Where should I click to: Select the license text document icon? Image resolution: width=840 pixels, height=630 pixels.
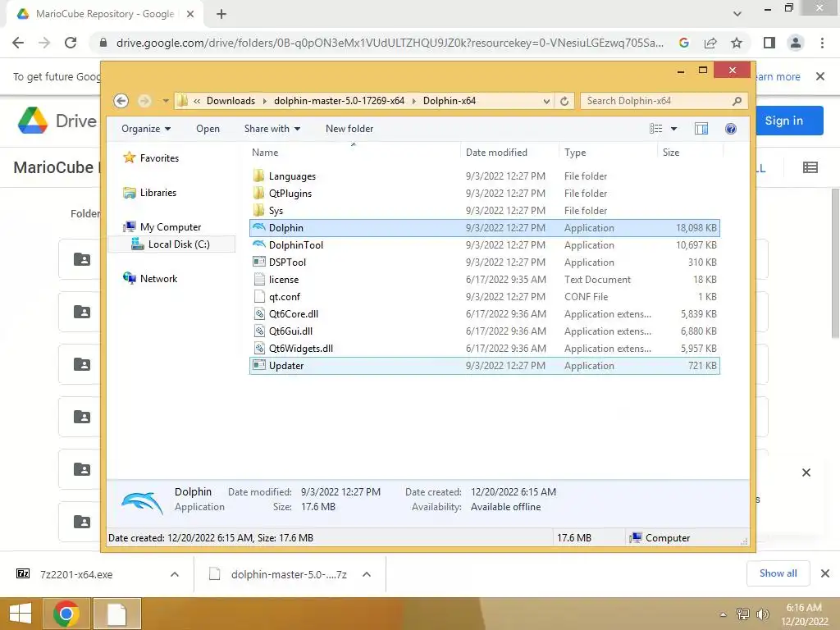click(x=258, y=279)
